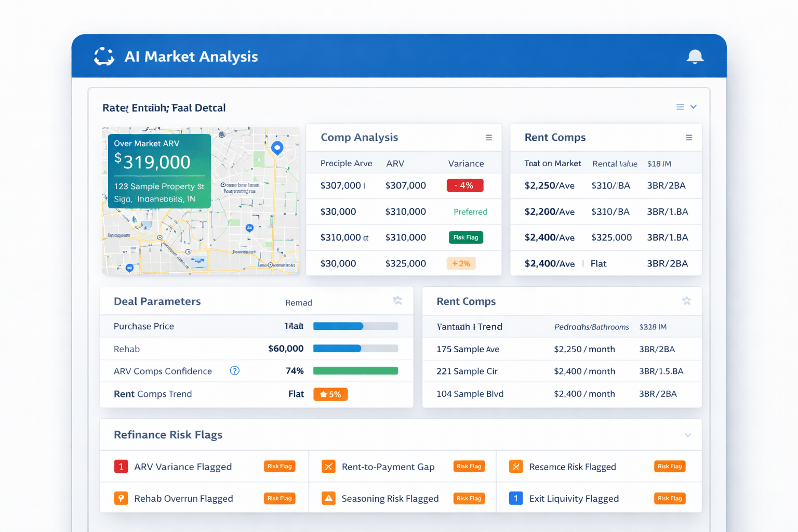Select the 175 Sample Ave row
The width and height of the screenshot is (798, 532).
(562, 349)
